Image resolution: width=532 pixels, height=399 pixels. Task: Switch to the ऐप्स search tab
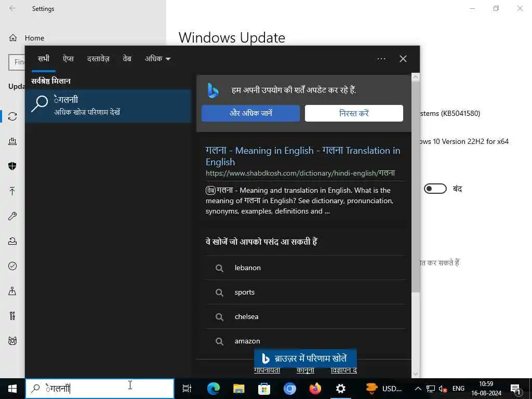coord(68,59)
